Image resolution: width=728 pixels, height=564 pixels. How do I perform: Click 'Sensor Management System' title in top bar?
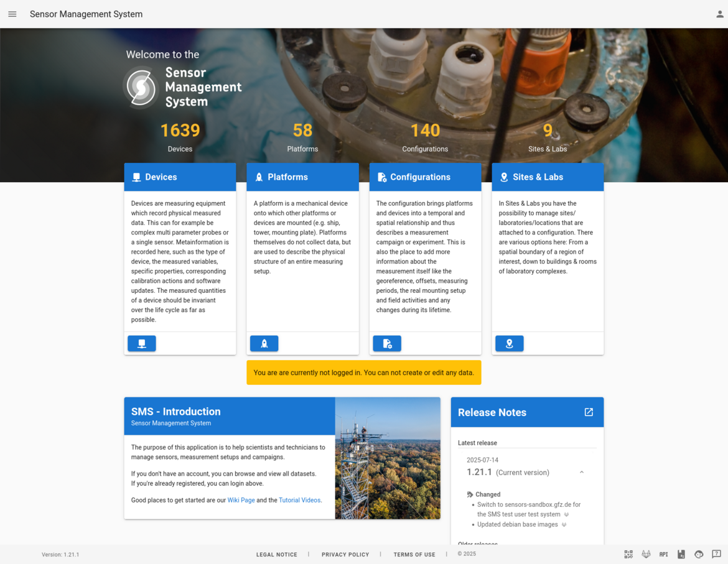click(x=86, y=14)
